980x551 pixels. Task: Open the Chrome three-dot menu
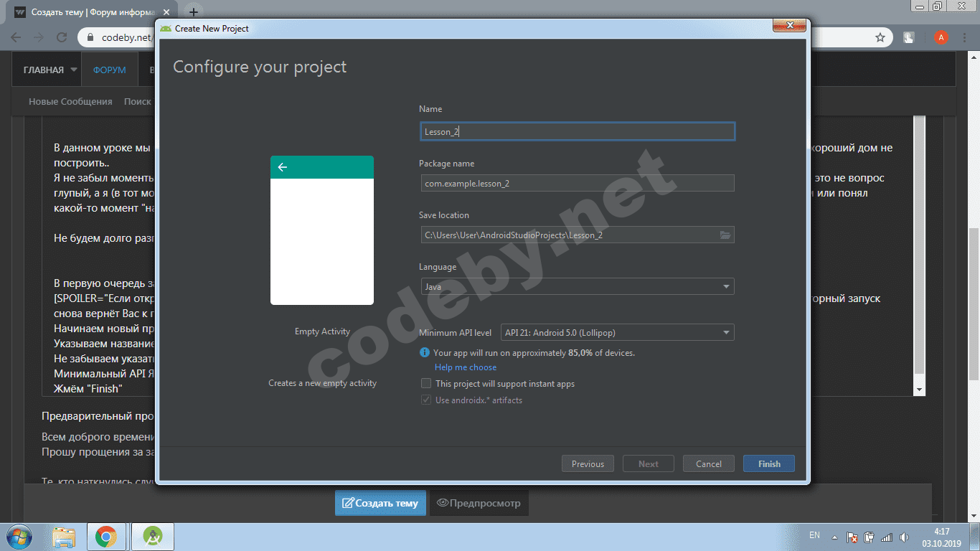[x=966, y=37]
